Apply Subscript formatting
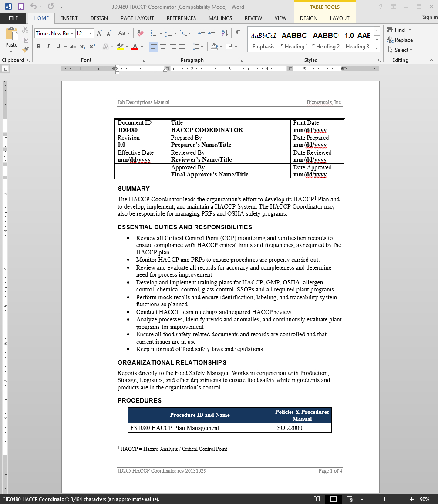This screenshot has width=438, height=504. [x=83, y=47]
